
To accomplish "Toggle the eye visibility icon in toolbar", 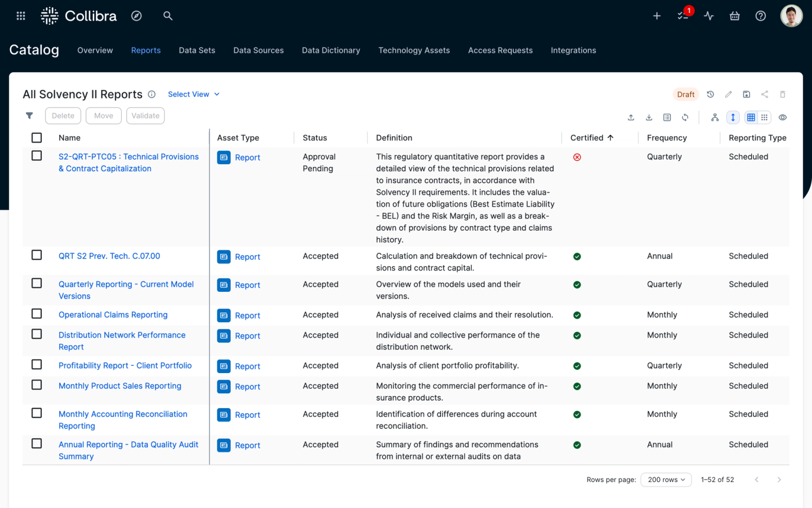I will pos(783,117).
